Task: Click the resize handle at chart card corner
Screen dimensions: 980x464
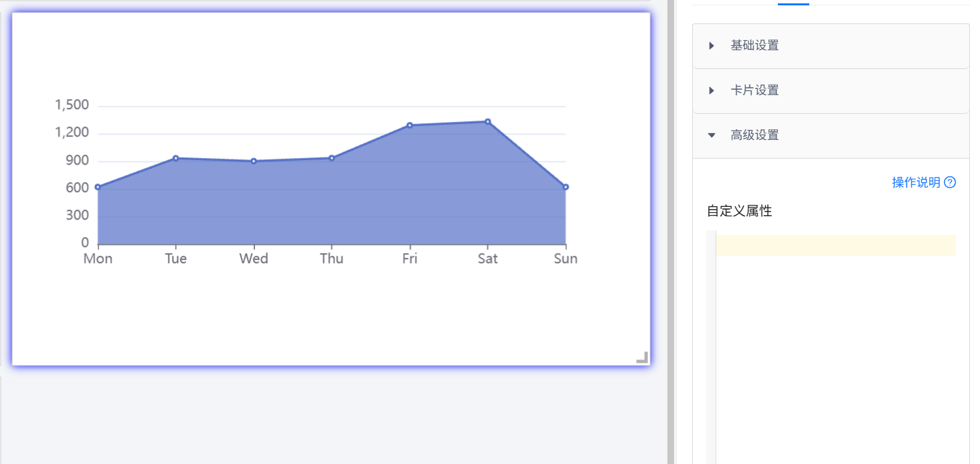Action: tap(642, 358)
